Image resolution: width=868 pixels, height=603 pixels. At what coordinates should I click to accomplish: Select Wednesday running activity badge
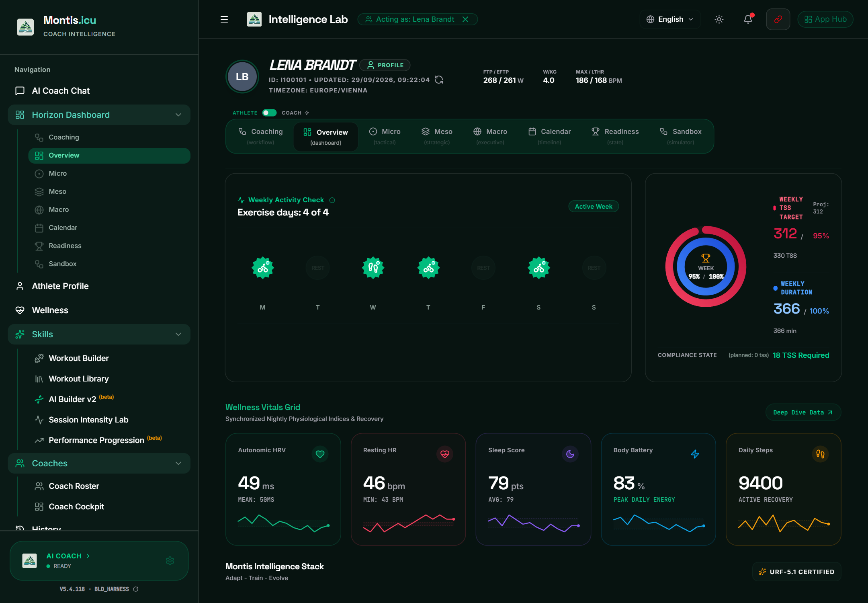click(x=373, y=268)
